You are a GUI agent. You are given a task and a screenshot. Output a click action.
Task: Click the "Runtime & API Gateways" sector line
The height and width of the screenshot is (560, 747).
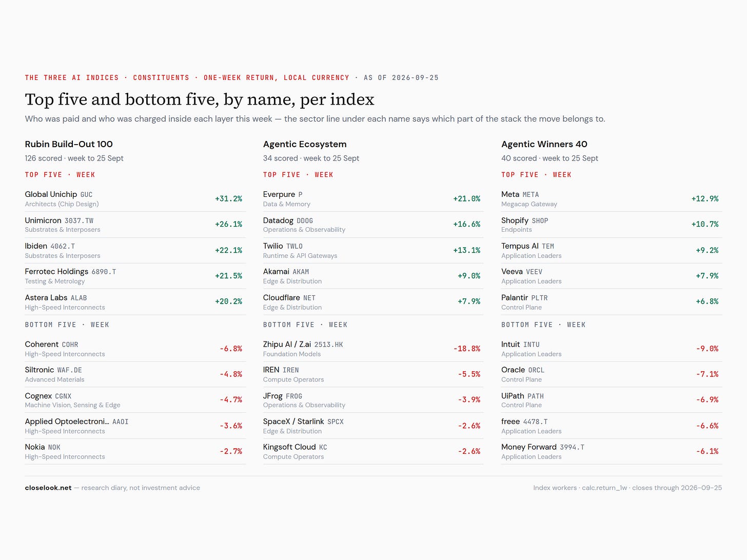[x=300, y=255]
